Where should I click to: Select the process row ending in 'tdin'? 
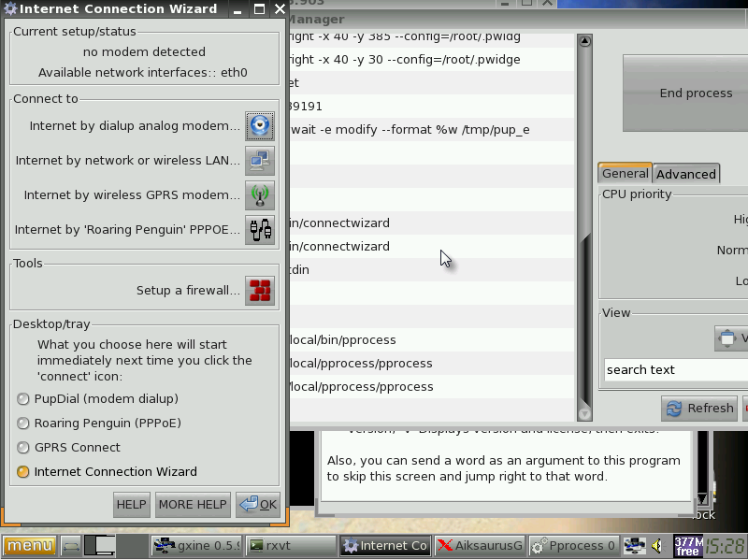pyautogui.click(x=432, y=270)
